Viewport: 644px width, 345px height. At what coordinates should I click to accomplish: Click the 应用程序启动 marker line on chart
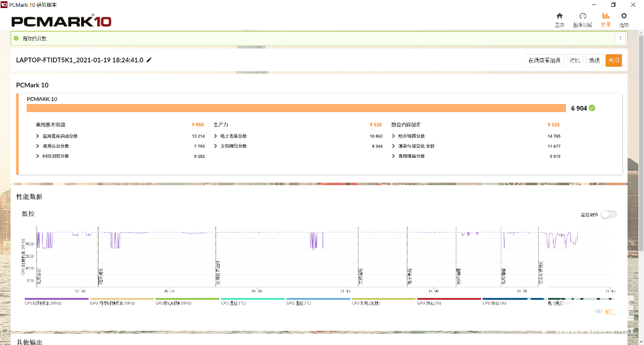point(216,256)
